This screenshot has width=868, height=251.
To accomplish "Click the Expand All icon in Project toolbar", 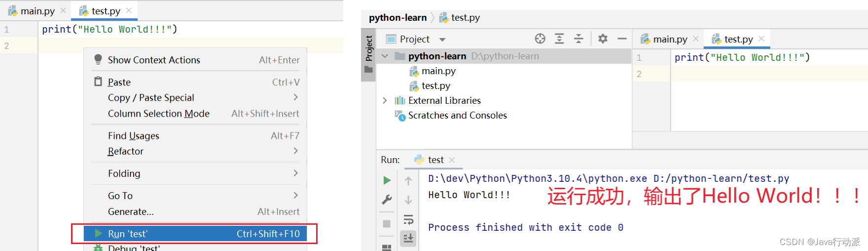I will pyautogui.click(x=559, y=39).
